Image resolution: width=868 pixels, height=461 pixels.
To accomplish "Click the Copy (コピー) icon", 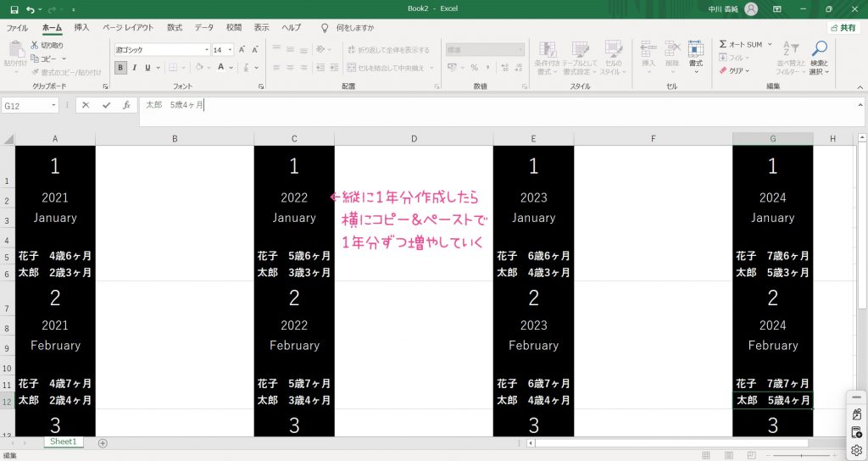I will [35, 58].
